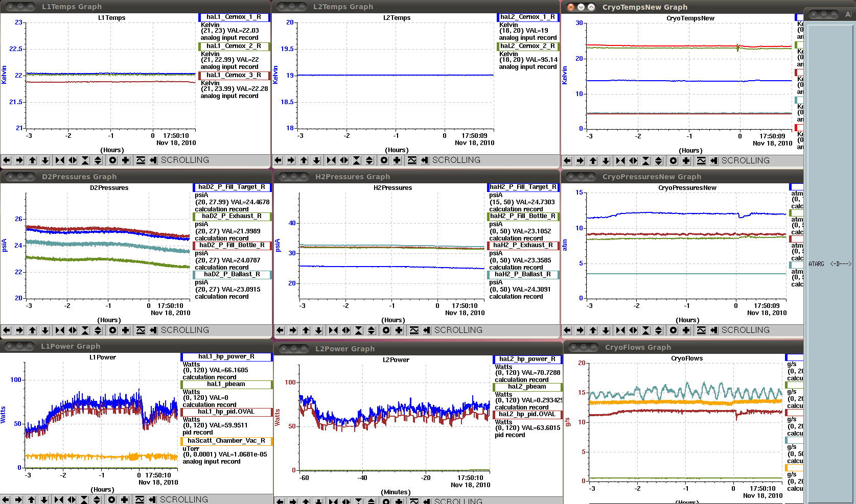
Task: Pan left in the L1Temps Graph toolbar
Action: pos(7,160)
